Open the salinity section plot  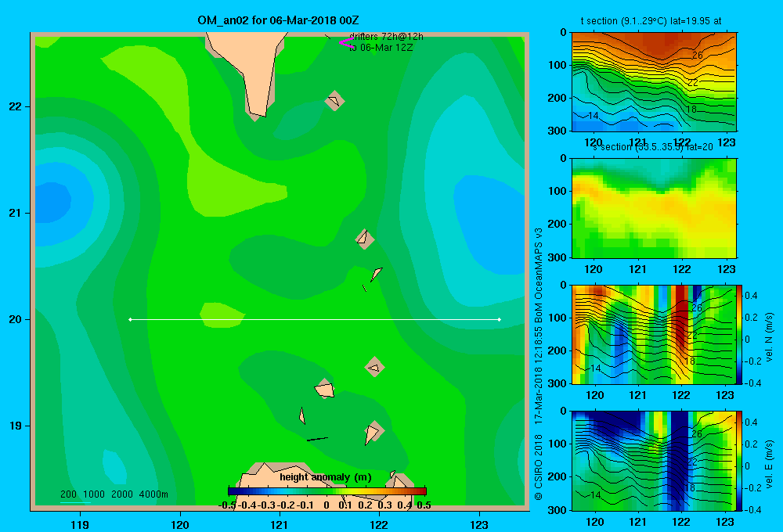pos(654,208)
